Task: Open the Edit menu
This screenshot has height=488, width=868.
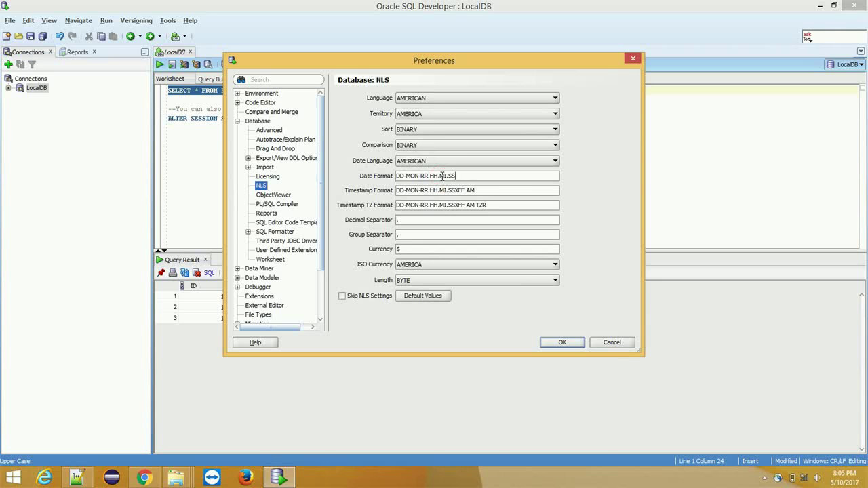Action: [28, 20]
